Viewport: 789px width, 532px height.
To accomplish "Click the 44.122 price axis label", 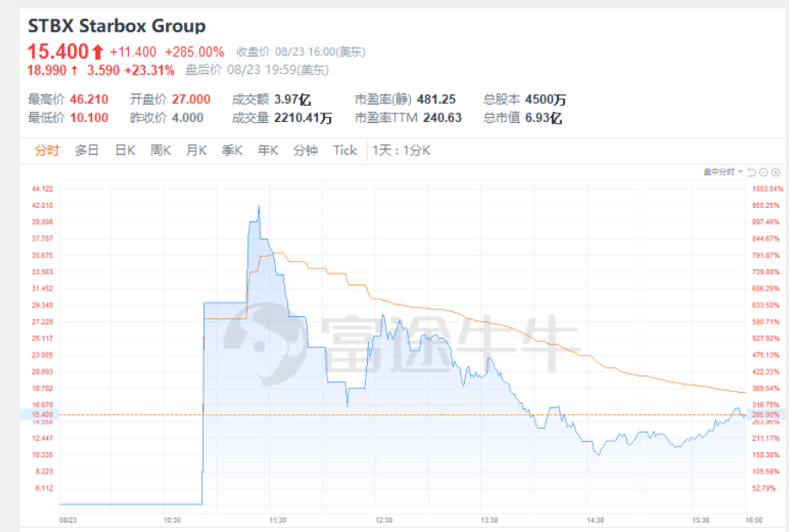I will pyautogui.click(x=42, y=189).
